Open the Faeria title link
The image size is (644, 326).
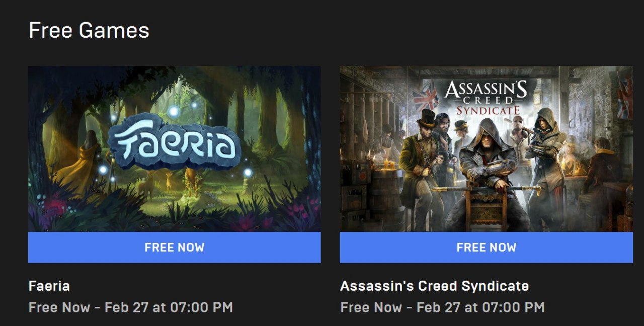49,286
